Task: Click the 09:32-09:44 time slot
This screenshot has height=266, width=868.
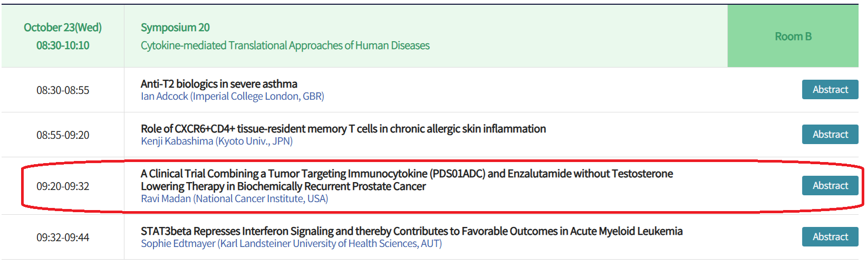Action: click(x=63, y=237)
